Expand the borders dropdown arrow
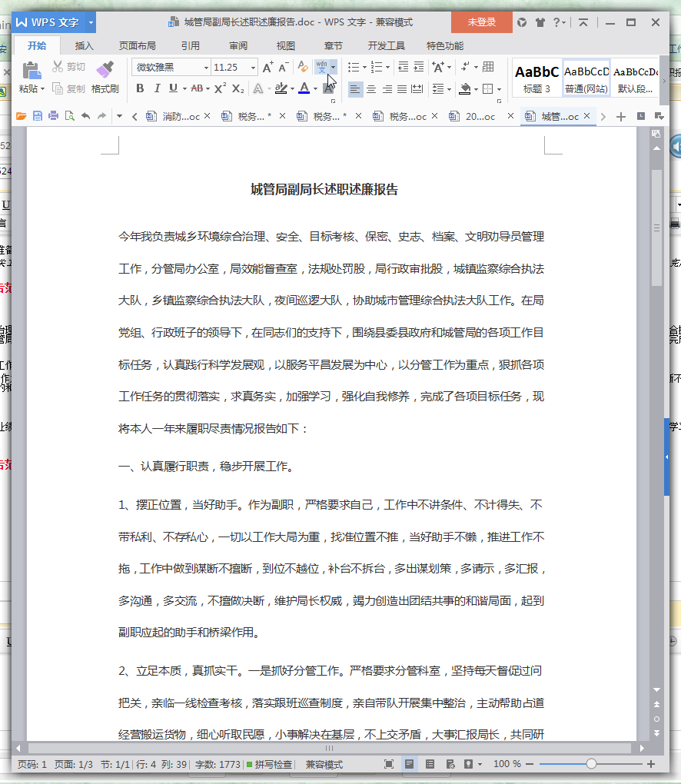Image resolution: width=681 pixels, height=784 pixels. 499,89
